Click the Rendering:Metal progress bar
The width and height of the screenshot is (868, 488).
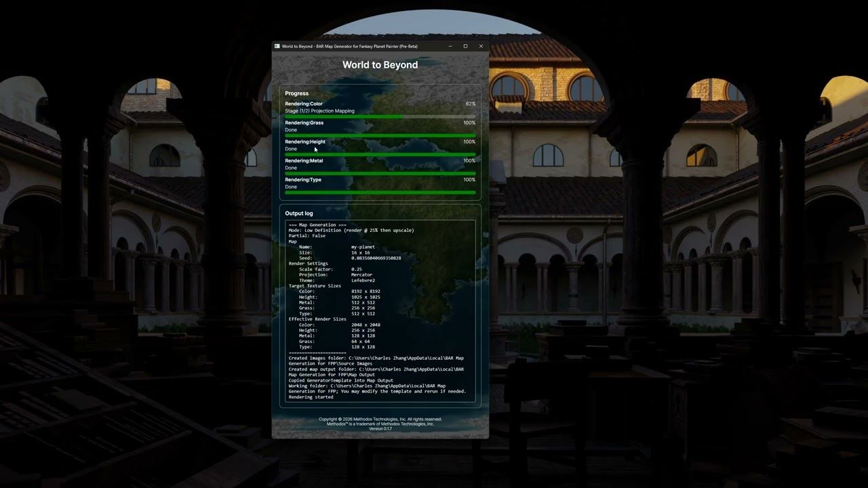[380, 174]
